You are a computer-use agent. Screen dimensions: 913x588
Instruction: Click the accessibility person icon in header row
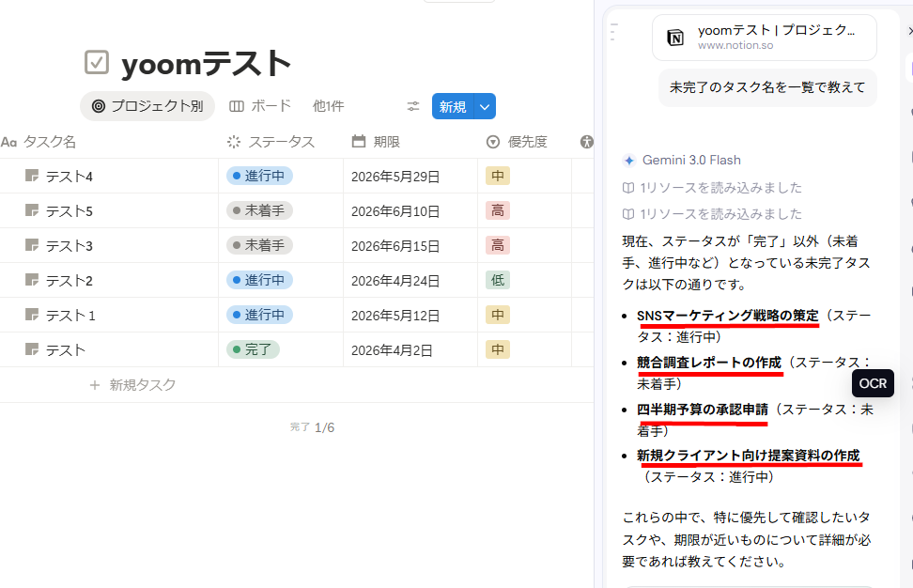[588, 142]
